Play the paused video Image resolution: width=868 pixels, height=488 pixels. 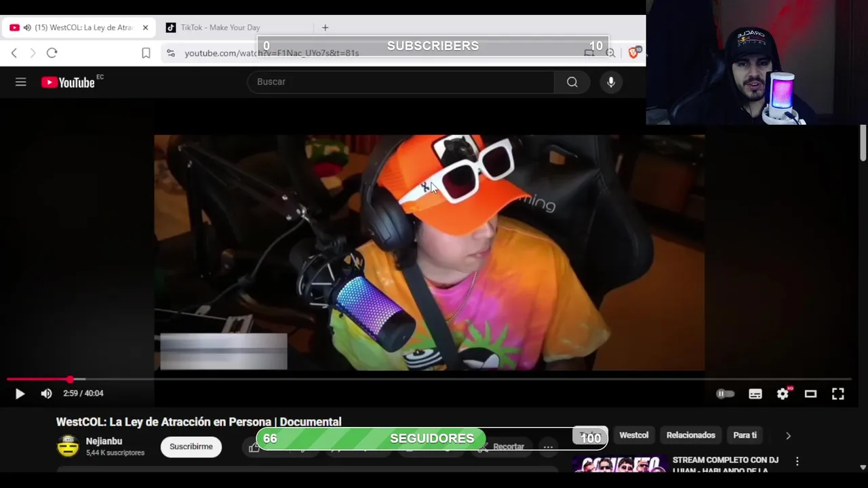pos(20,393)
